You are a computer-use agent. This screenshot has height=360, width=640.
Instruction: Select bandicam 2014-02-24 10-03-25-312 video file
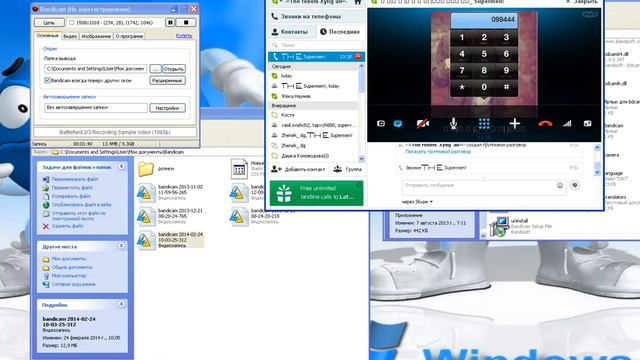click(171, 240)
